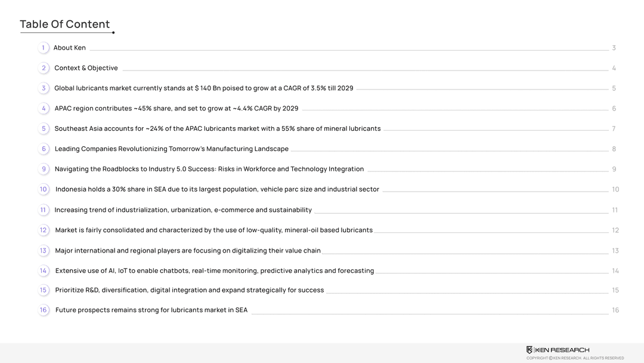Click the number 16 circle badge
Screen dimensions: 644x363
coord(44,310)
